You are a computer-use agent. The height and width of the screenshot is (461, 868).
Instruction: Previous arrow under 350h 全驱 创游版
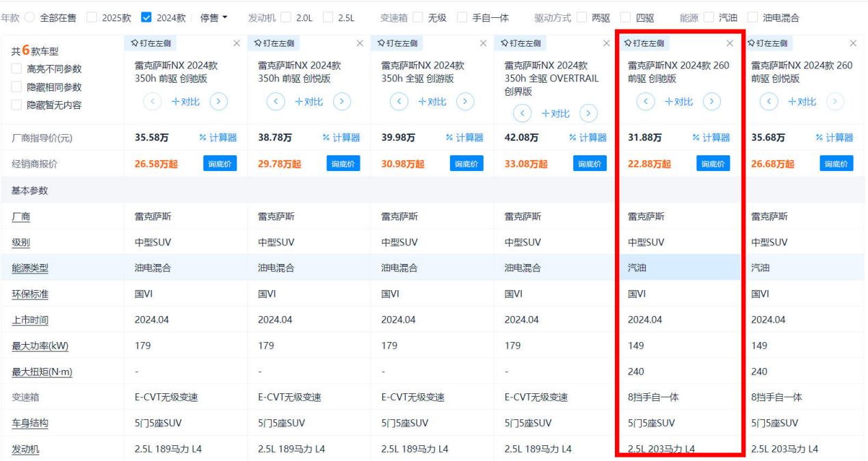click(398, 101)
